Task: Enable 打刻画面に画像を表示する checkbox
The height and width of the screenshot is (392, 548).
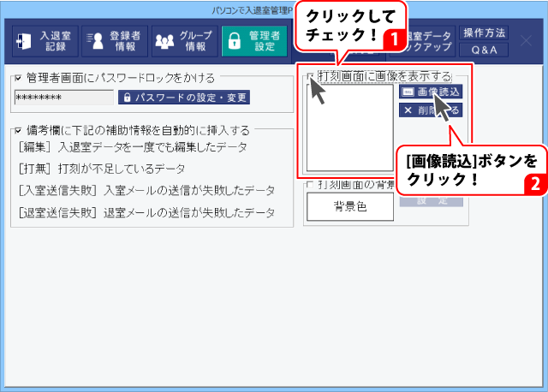Action: point(309,78)
